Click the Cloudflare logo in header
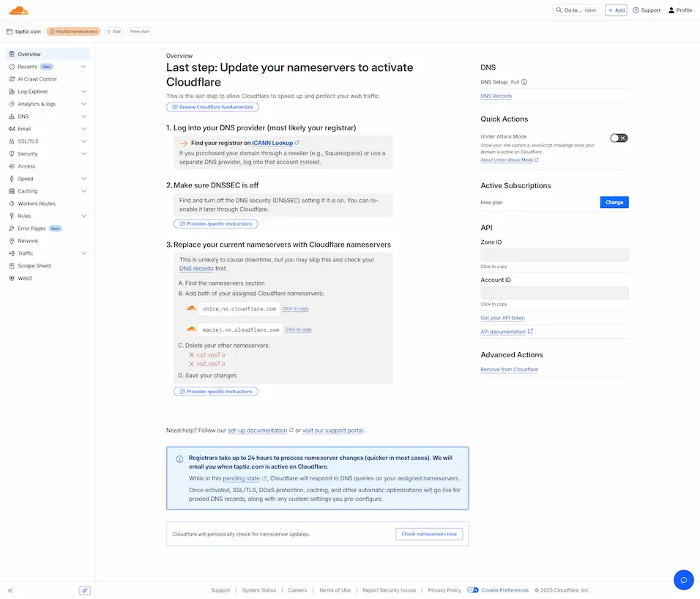The width and height of the screenshot is (700, 599). tap(18, 10)
